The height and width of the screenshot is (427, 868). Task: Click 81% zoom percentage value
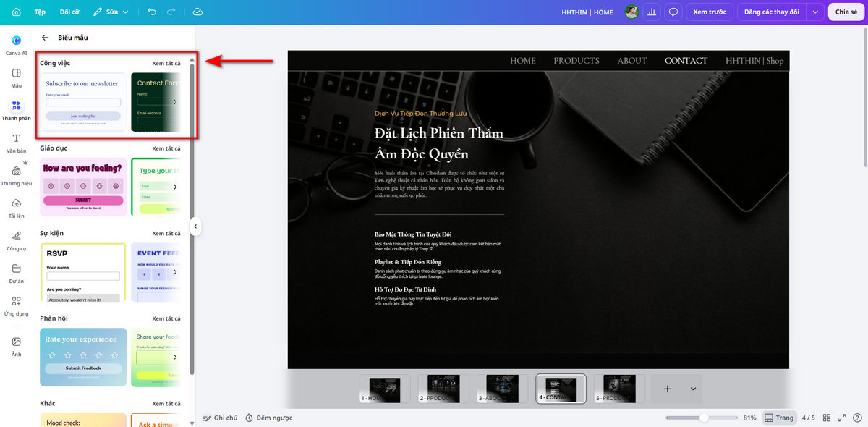(749, 418)
